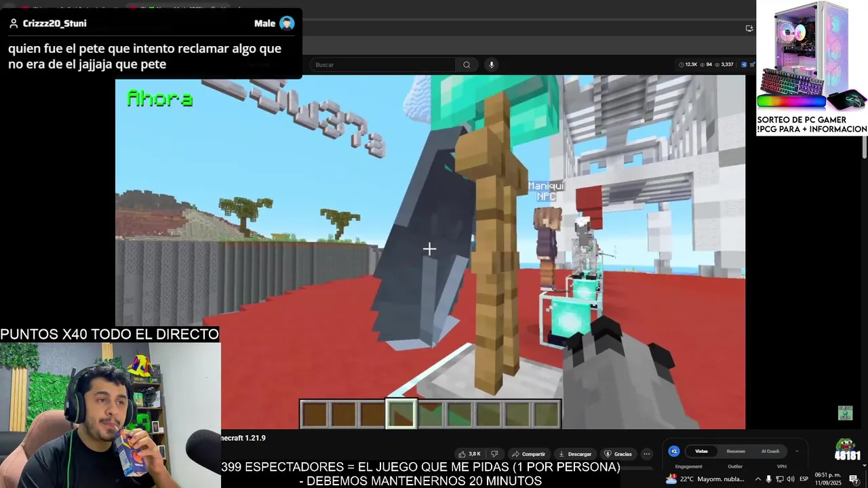This screenshot has width=868, height=488.
Task: Collapse the IQ stats panel chevron
Action: (x=797, y=451)
